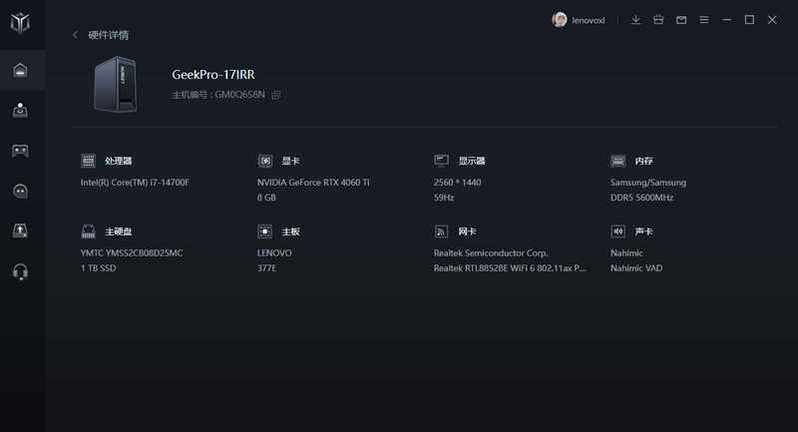The height and width of the screenshot is (432, 798).
Task: Click the 主机编号 serial number label
Action: click(x=189, y=95)
